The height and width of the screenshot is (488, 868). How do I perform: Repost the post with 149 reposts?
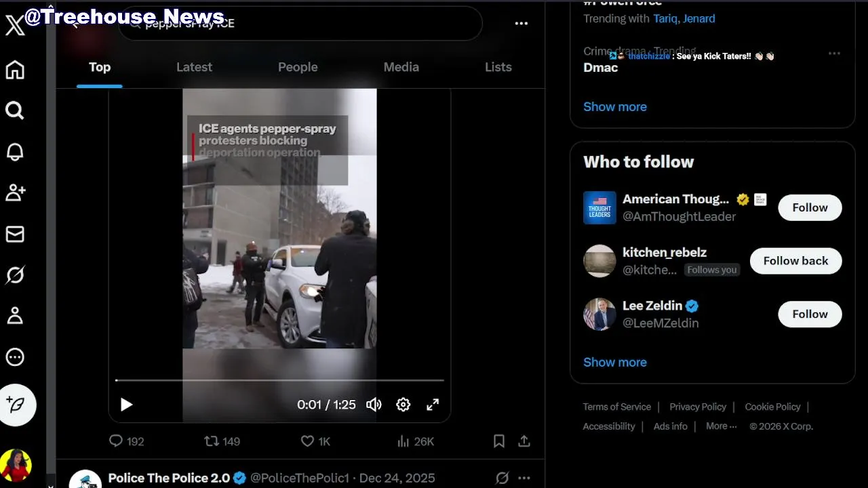pyautogui.click(x=222, y=441)
